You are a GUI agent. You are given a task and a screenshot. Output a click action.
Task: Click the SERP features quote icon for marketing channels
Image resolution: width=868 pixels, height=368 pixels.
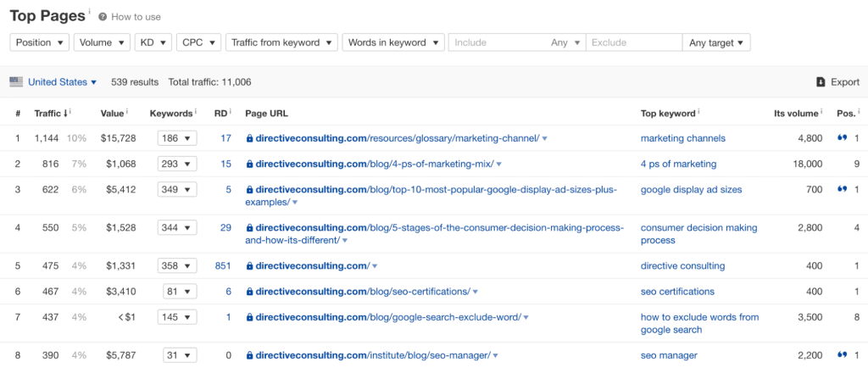(x=842, y=138)
